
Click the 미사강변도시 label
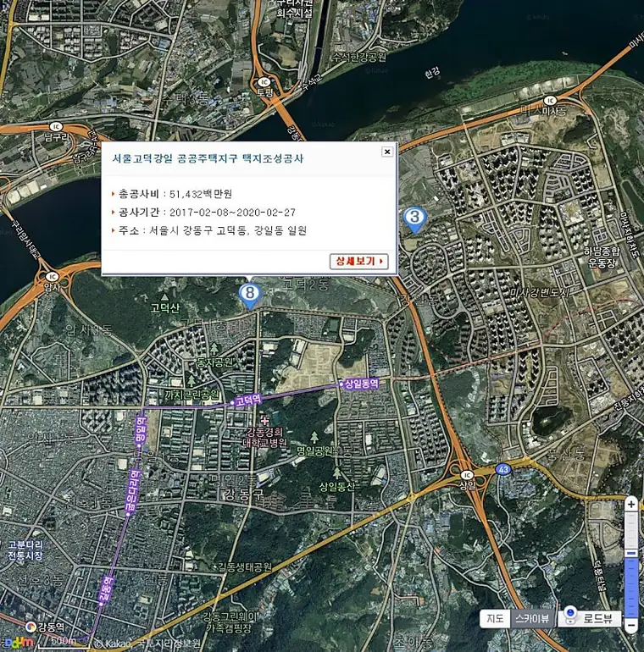[x=539, y=293]
